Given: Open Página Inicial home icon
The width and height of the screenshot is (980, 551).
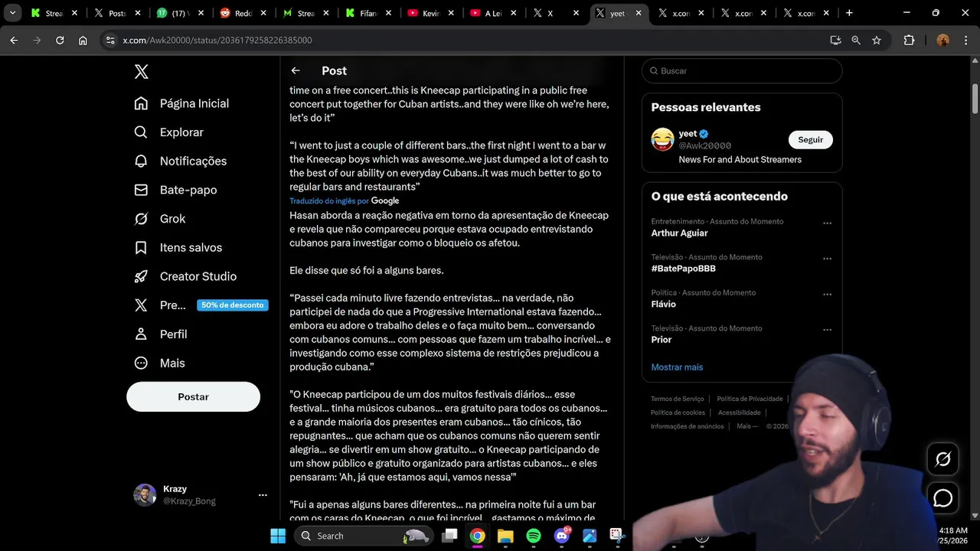Looking at the screenshot, I should [141, 103].
